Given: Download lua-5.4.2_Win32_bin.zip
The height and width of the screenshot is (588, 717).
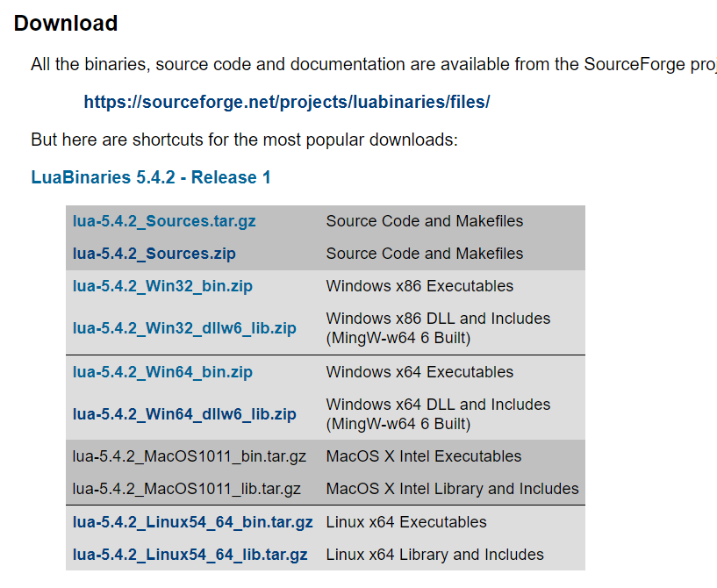Looking at the screenshot, I should [162, 286].
